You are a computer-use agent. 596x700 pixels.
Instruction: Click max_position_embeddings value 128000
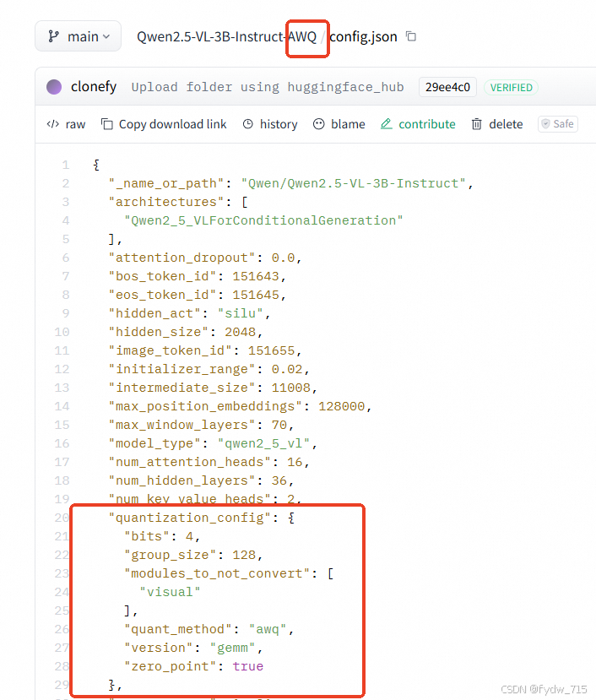click(342, 406)
